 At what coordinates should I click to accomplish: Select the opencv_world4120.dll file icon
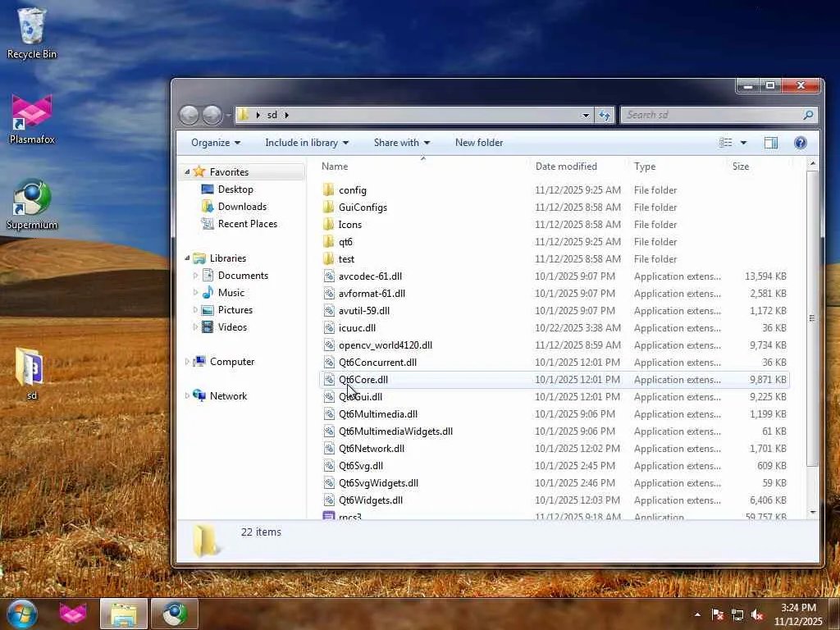329,345
